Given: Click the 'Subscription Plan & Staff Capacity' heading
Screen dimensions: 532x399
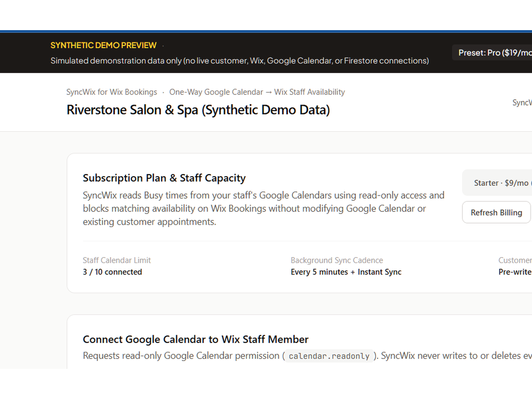Looking at the screenshot, I should tap(164, 178).
